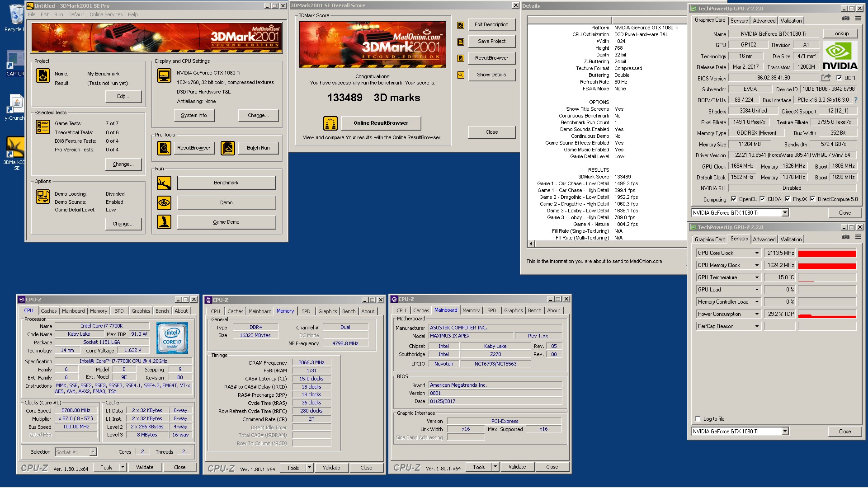Click the Lookup button in GPU-Z

pos(840,33)
